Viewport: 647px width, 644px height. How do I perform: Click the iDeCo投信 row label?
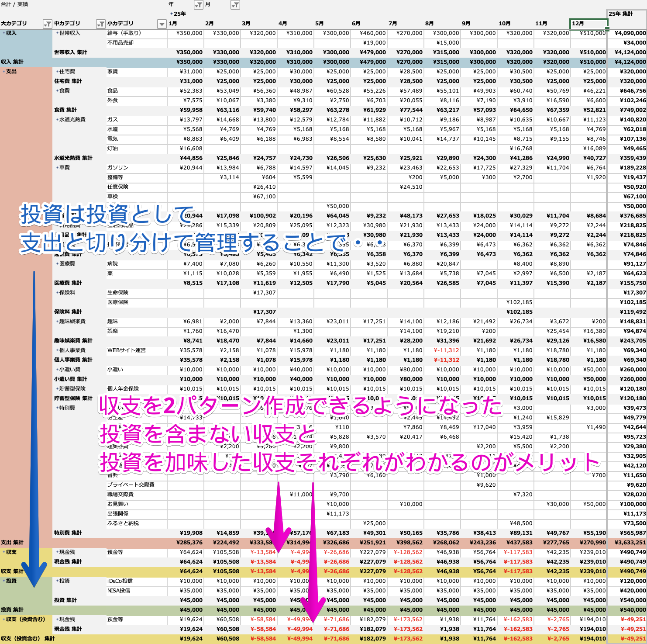coord(120,581)
